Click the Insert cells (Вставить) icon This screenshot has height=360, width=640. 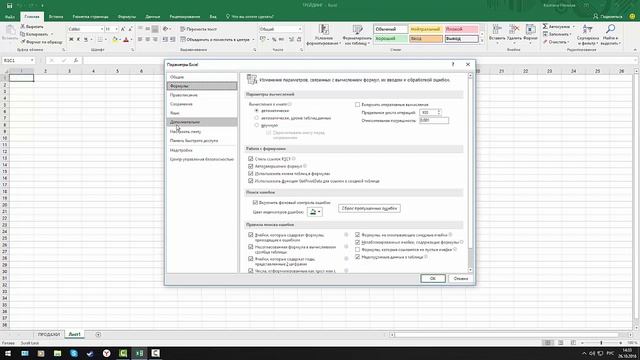point(497,29)
